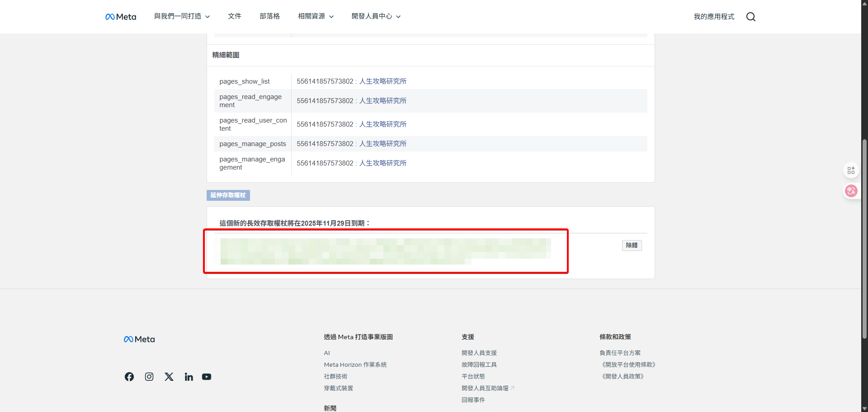The height and width of the screenshot is (412, 868).
Task: Click the YouTube footer icon
Action: [x=207, y=376]
